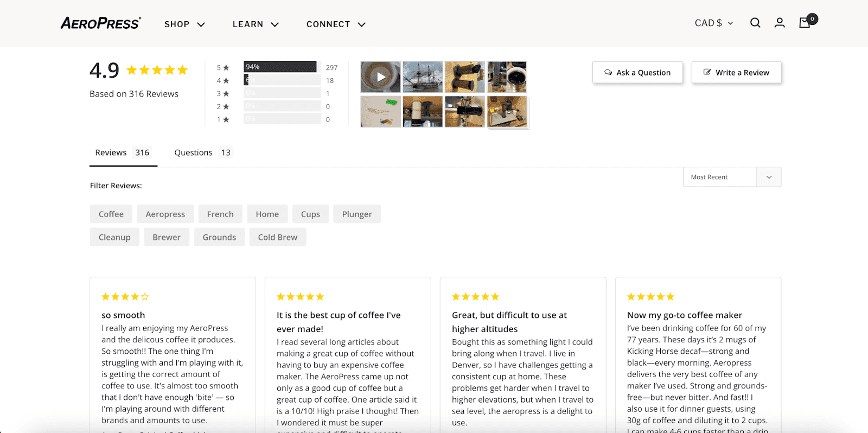Play the review video thumbnail
Viewport: 868px width, 433px height.
coord(381,77)
